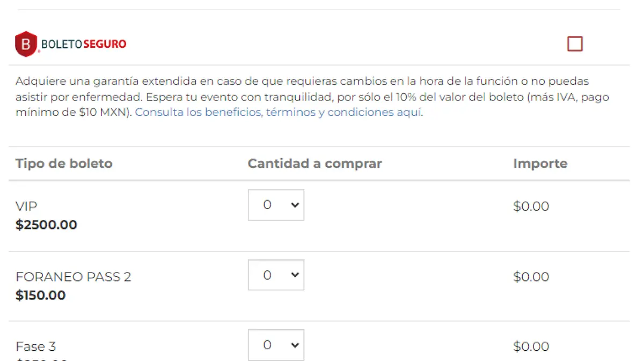Select the Fase 3 ticket label
This screenshot has width=644, height=361.
pos(35,347)
